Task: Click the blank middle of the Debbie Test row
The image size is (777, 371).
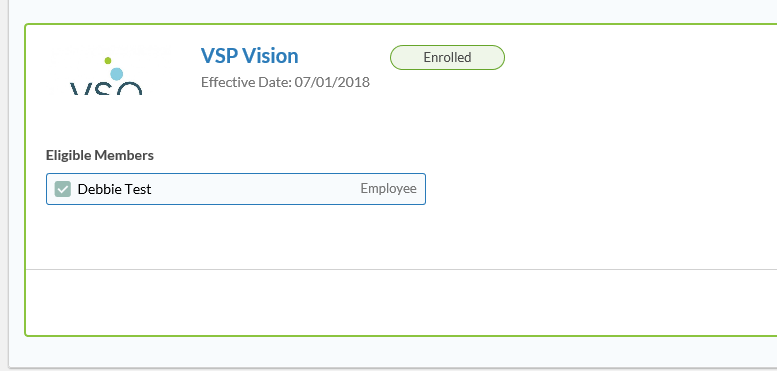Action: tap(255, 189)
